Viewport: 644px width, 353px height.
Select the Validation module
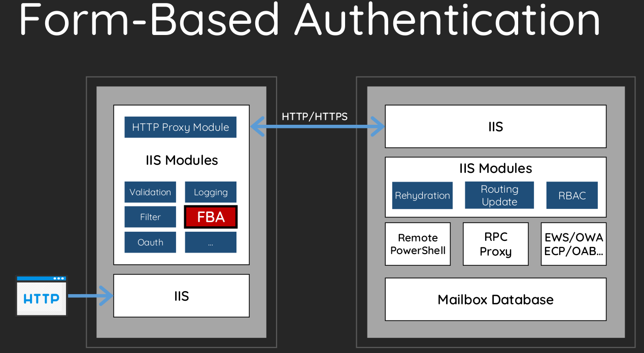(x=150, y=192)
